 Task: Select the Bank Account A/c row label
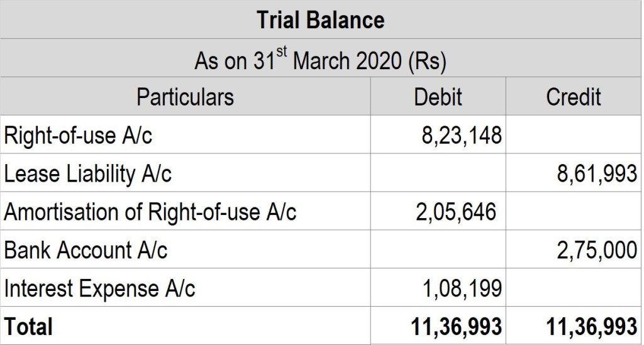click(x=86, y=250)
